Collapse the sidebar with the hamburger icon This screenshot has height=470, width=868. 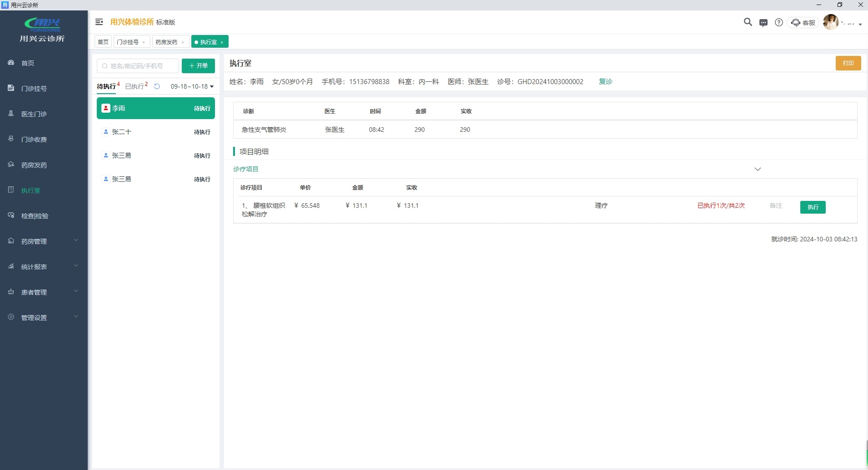(x=99, y=22)
